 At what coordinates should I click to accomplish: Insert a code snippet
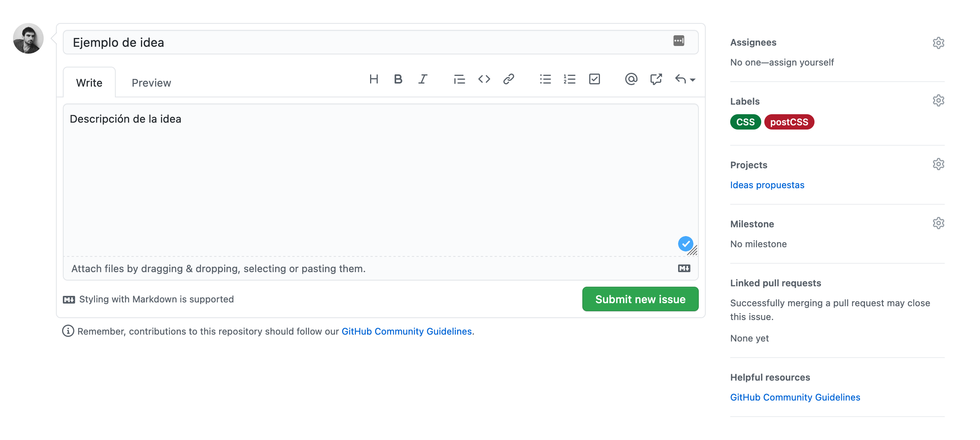point(484,79)
